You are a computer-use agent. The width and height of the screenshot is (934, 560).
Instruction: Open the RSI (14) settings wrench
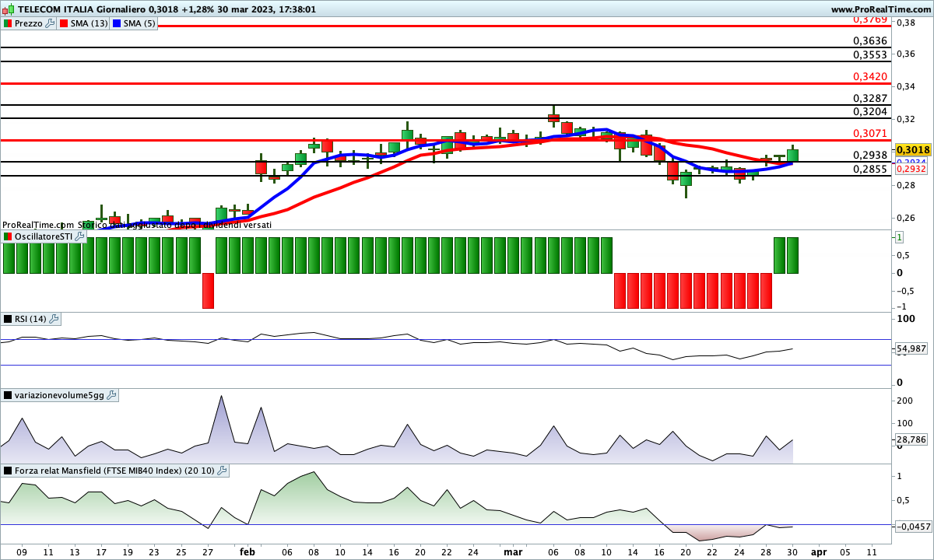coord(54,319)
